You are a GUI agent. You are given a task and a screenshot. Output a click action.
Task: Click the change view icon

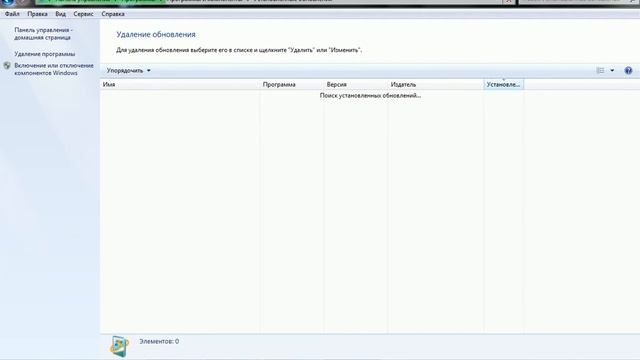click(600, 71)
